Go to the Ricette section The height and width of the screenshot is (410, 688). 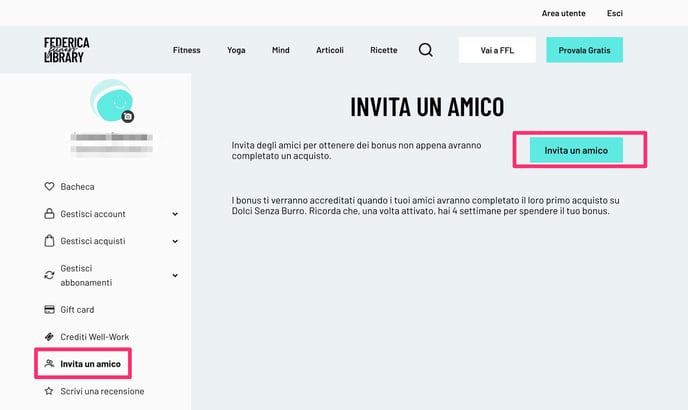coord(383,50)
